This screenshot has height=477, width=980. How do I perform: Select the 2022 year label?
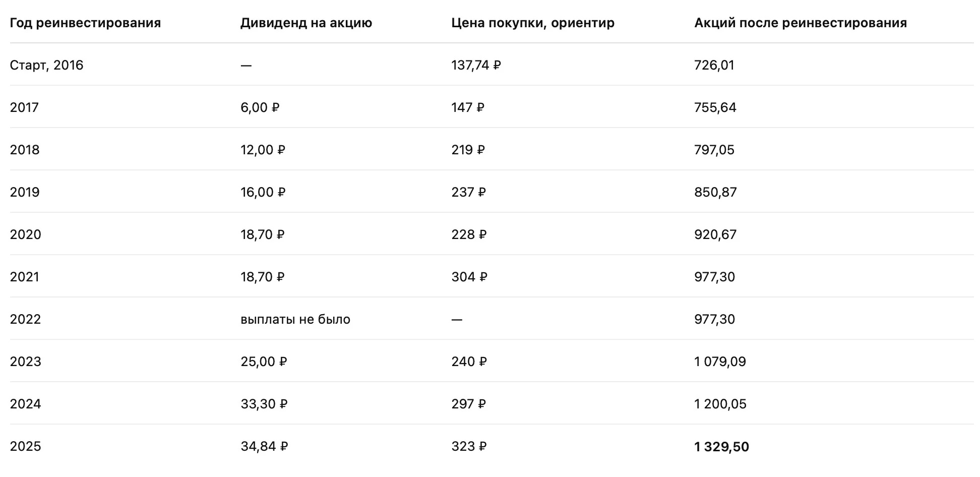(x=25, y=320)
